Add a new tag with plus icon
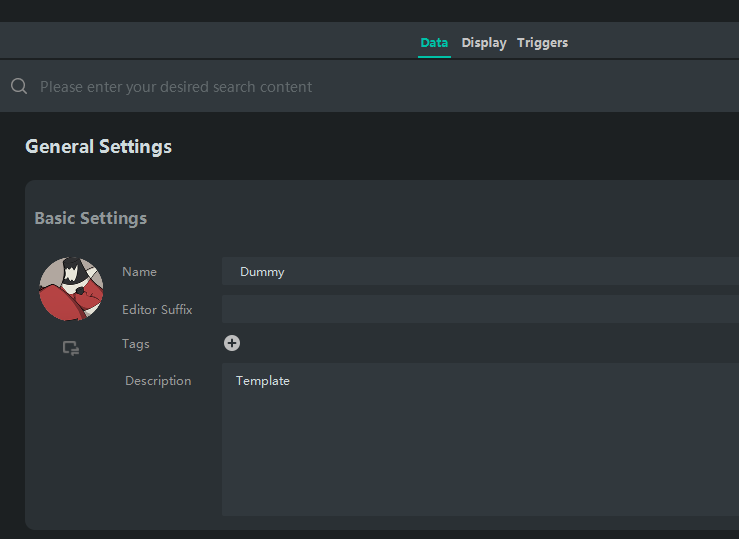Screen dimensions: 739x539 [232, 343]
